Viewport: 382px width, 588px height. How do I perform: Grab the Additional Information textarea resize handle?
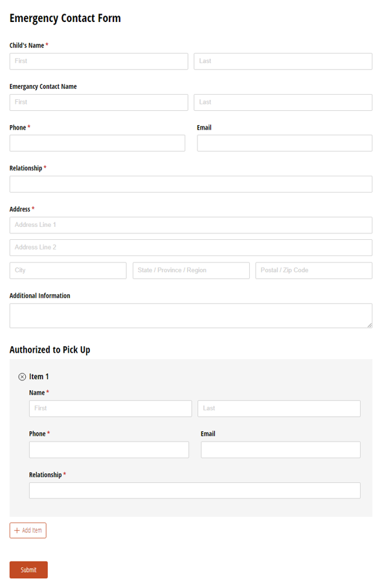pos(370,325)
